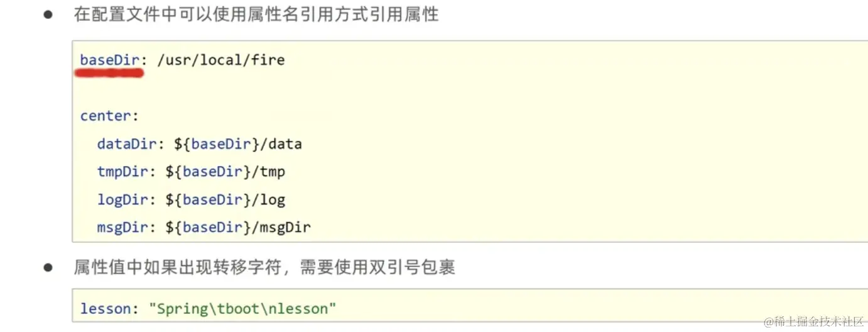The height and width of the screenshot is (332, 868).
Task: Click the "Spring\tboot\nlesson" string value
Action: [x=242, y=309]
